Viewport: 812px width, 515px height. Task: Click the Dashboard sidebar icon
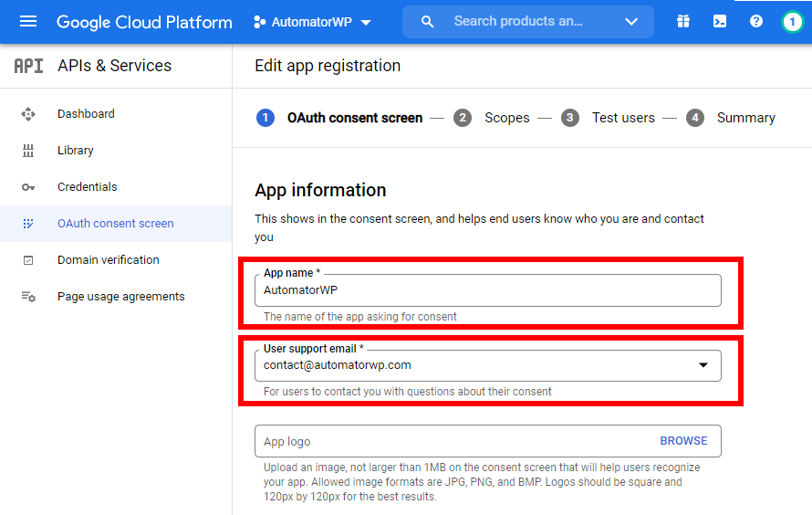tap(28, 114)
